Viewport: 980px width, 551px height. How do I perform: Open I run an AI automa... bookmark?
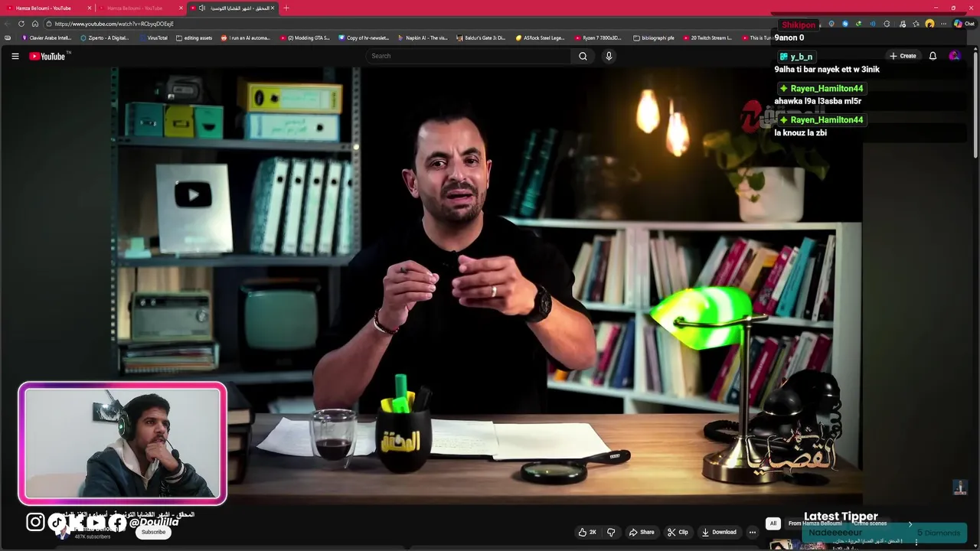pos(246,37)
